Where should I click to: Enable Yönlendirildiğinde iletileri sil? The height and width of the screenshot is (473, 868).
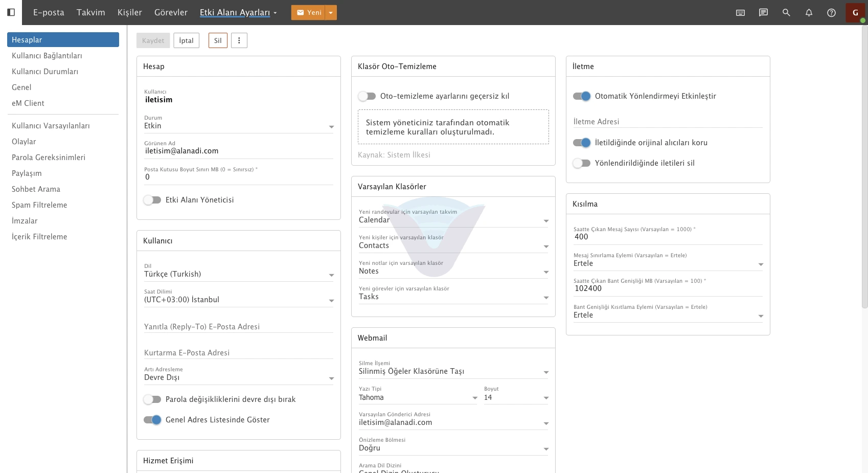[582, 163]
